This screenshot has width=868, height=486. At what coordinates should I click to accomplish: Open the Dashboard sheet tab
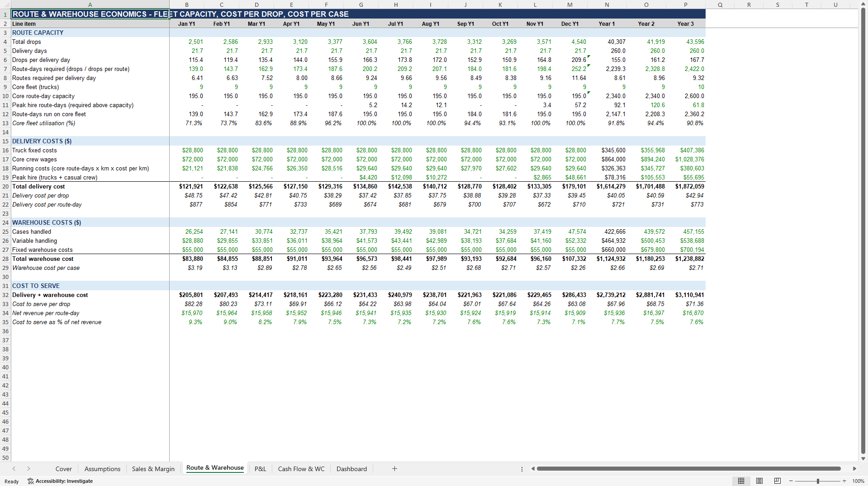pyautogui.click(x=351, y=469)
